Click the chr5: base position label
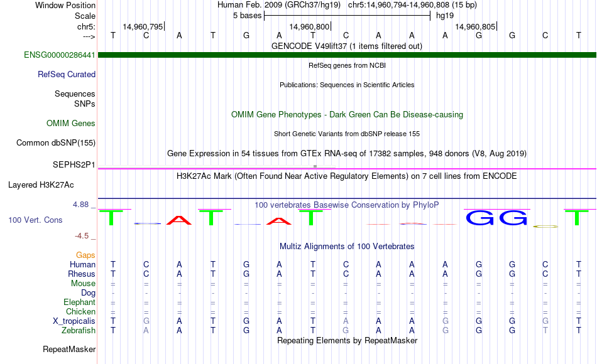Viewport: 597px width, 364px height. (x=86, y=26)
